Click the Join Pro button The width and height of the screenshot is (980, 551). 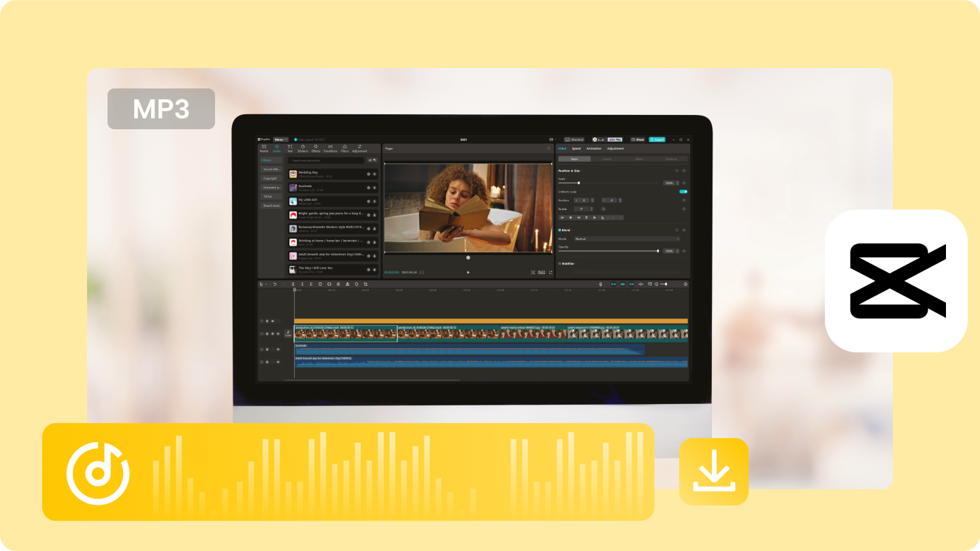tap(615, 139)
